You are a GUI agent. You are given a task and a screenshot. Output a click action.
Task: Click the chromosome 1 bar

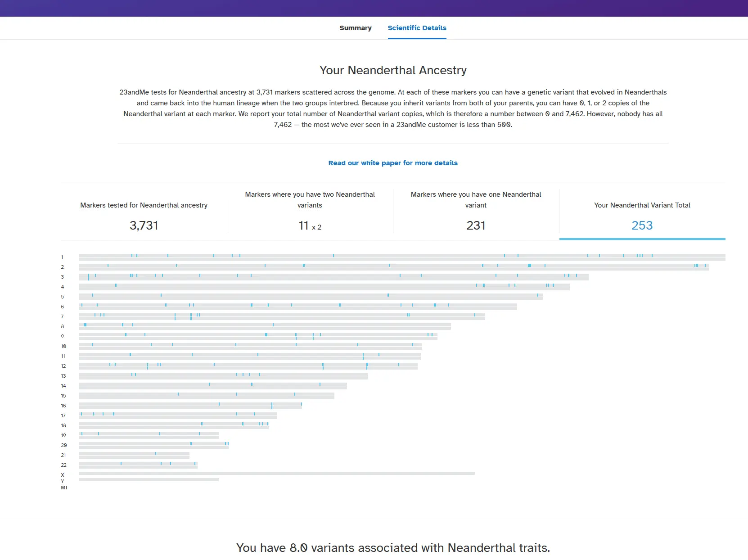click(402, 257)
